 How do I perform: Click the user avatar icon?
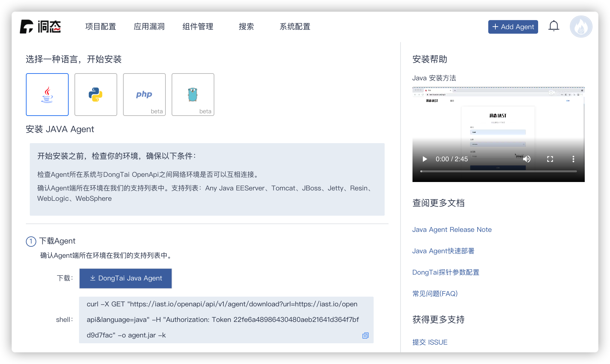click(581, 26)
